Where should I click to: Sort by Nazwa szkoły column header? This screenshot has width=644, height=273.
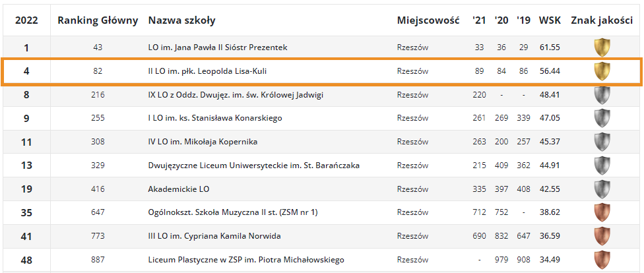(182, 20)
